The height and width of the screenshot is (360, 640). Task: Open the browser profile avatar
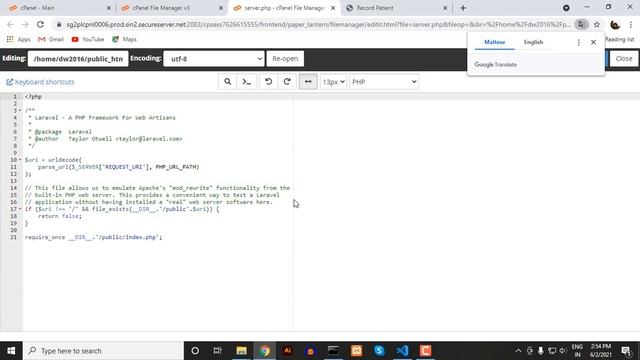pyautogui.click(x=615, y=25)
